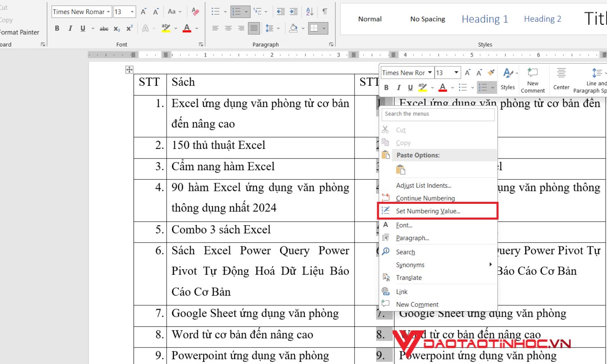Click the New Comment icon on mini toolbar
The height and width of the screenshot is (364, 607).
pos(533,79)
